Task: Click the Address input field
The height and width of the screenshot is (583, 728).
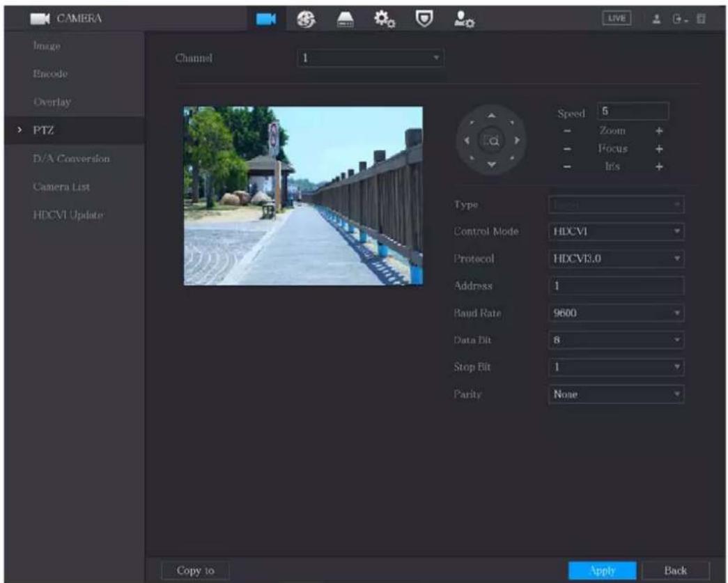Action: [616, 286]
